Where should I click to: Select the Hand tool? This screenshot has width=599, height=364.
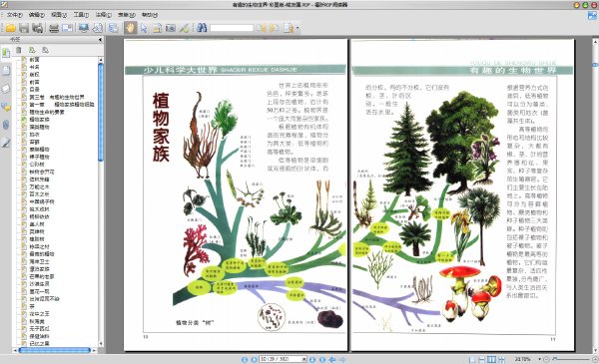(130, 28)
